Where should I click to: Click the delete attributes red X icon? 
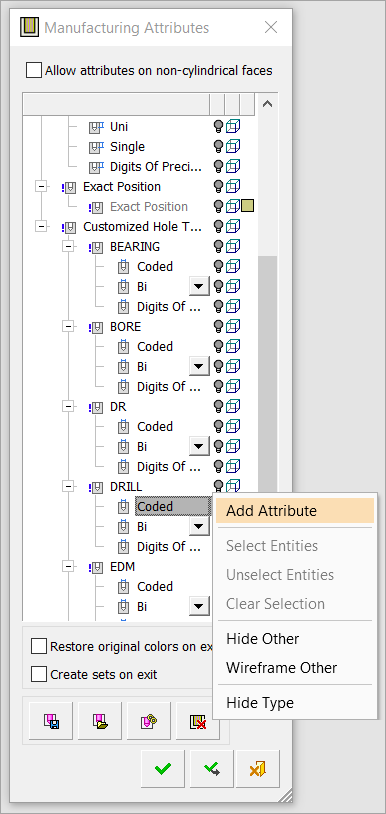(x=197, y=721)
